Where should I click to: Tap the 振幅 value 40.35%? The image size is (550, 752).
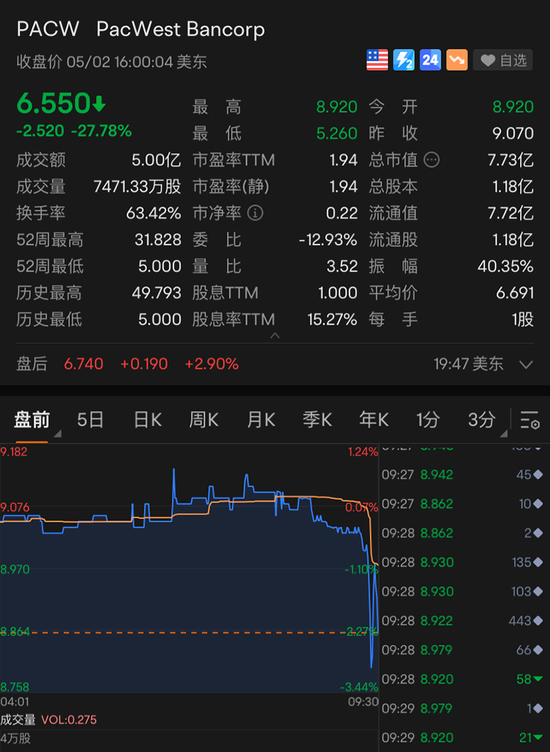pos(505,266)
